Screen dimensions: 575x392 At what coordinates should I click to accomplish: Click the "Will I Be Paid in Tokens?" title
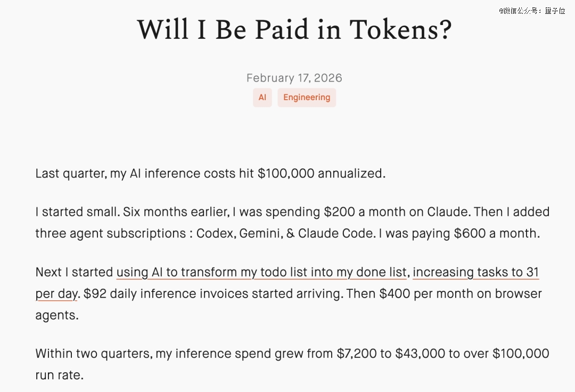click(x=294, y=30)
